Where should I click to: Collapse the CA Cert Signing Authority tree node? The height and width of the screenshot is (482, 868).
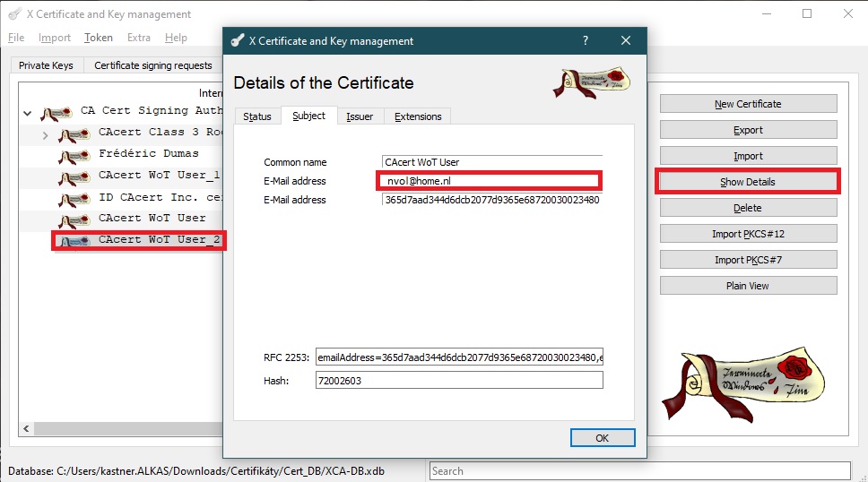[x=27, y=114]
